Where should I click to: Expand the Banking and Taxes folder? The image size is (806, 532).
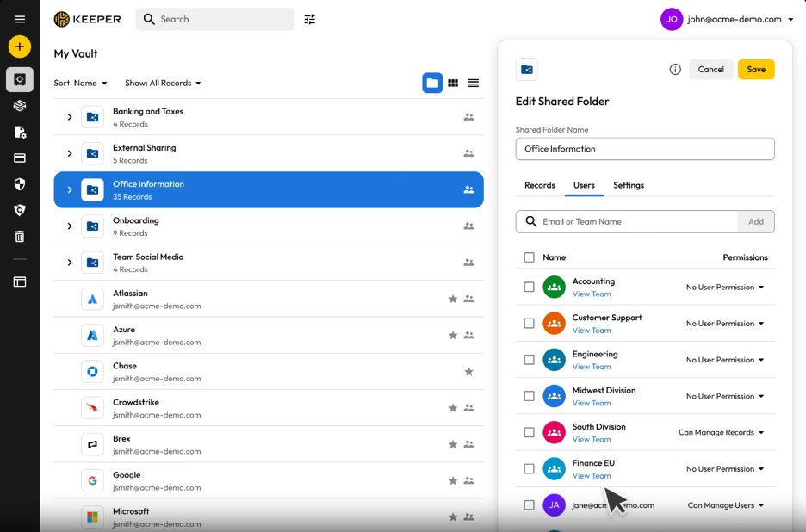coord(70,117)
